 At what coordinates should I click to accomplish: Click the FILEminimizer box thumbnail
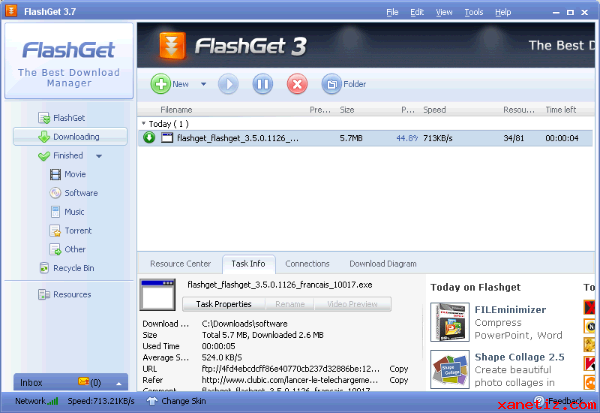(450, 322)
